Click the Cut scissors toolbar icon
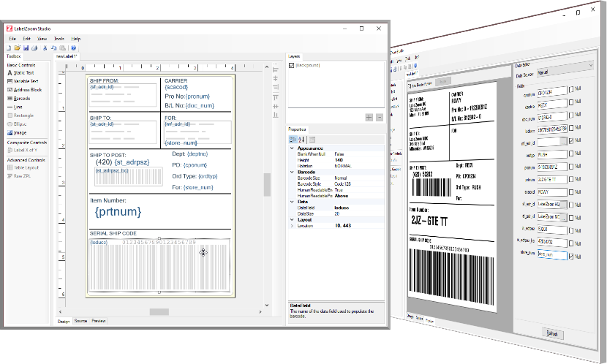 [45, 48]
